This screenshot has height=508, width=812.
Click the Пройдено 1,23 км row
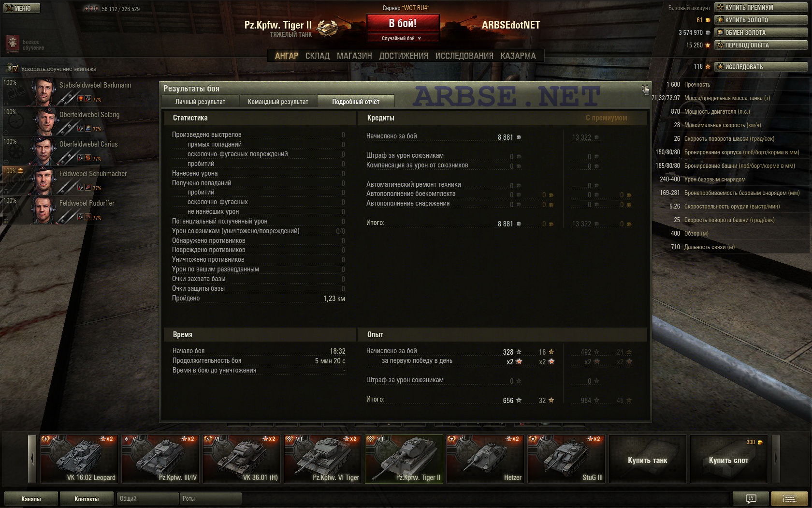coord(259,299)
